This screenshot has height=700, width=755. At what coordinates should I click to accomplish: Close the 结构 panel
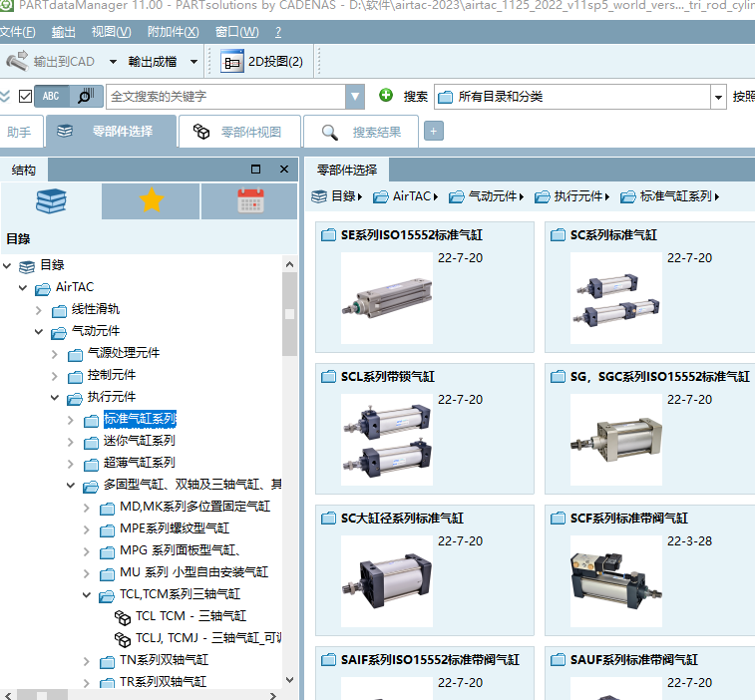(x=284, y=169)
